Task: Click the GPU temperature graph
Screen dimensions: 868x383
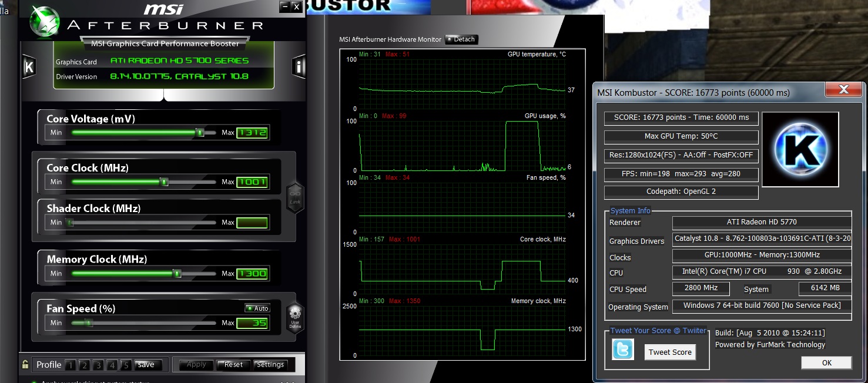Action: (x=462, y=84)
